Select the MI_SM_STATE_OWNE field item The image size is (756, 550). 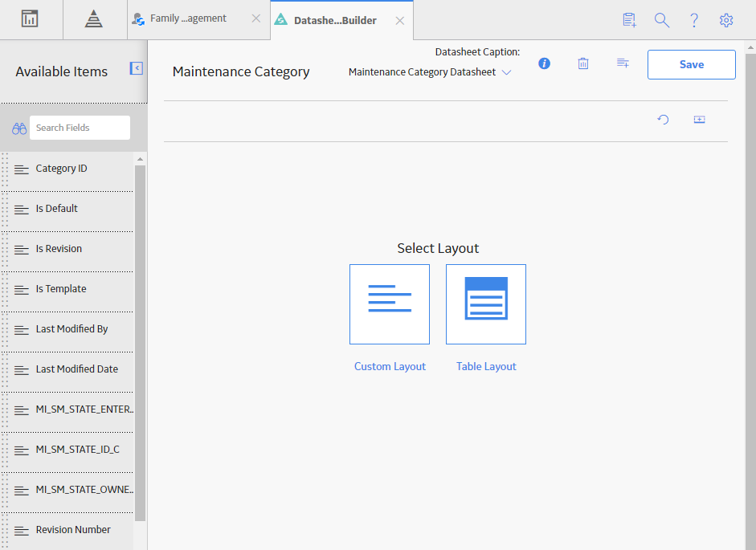[x=67, y=491]
